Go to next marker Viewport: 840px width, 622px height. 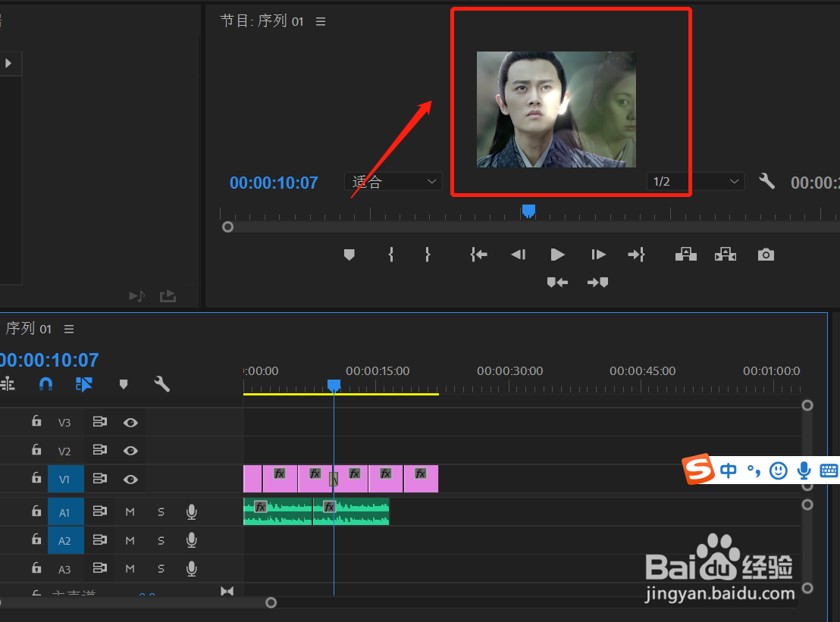tap(598, 282)
